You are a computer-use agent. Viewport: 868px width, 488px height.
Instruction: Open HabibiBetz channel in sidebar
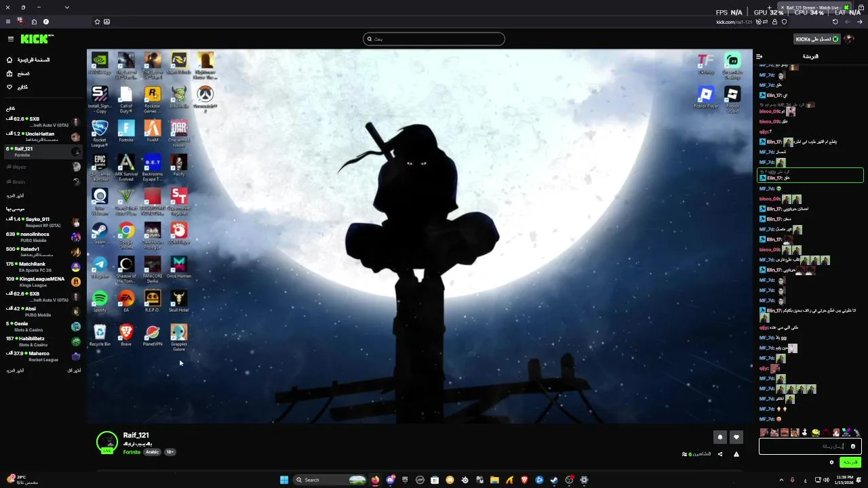click(x=43, y=341)
